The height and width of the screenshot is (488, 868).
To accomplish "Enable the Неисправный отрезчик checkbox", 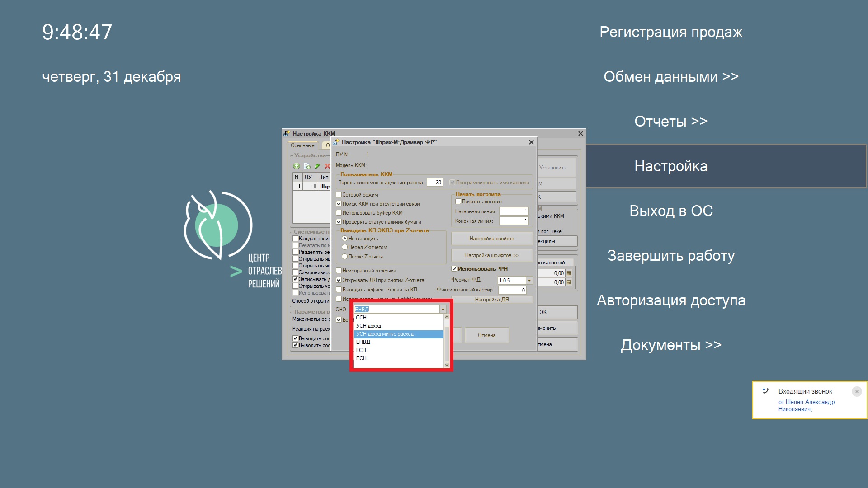I will (339, 271).
